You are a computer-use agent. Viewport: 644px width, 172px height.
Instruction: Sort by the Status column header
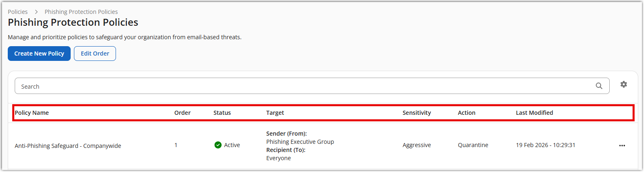tap(222, 113)
